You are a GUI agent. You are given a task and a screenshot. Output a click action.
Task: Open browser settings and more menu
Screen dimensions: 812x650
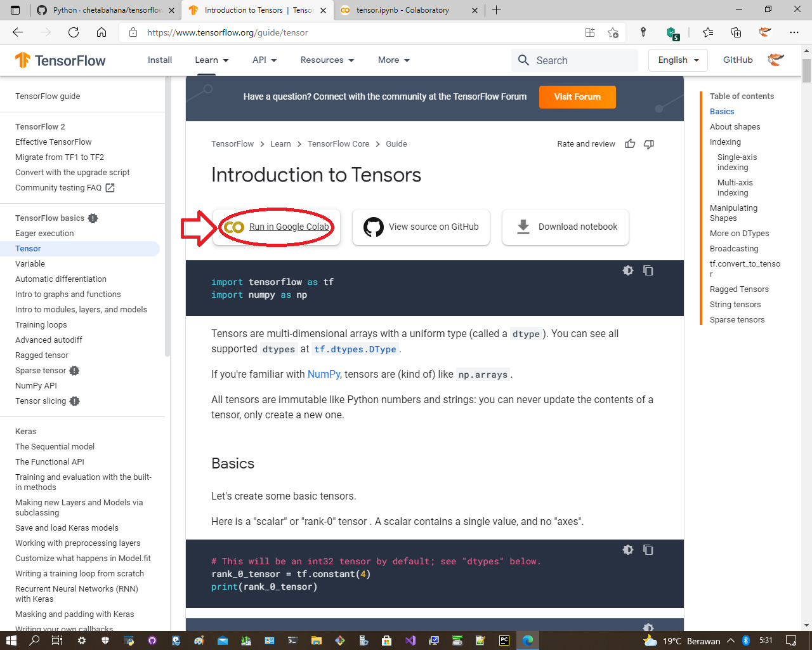tap(794, 32)
